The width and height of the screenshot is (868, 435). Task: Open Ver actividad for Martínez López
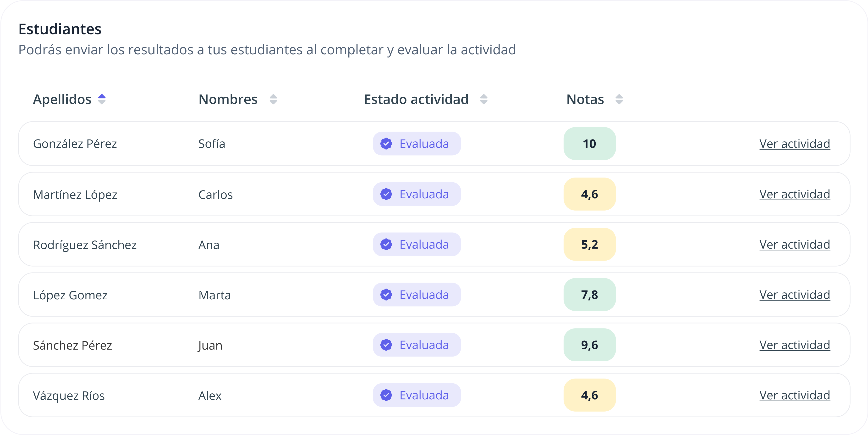795,195
